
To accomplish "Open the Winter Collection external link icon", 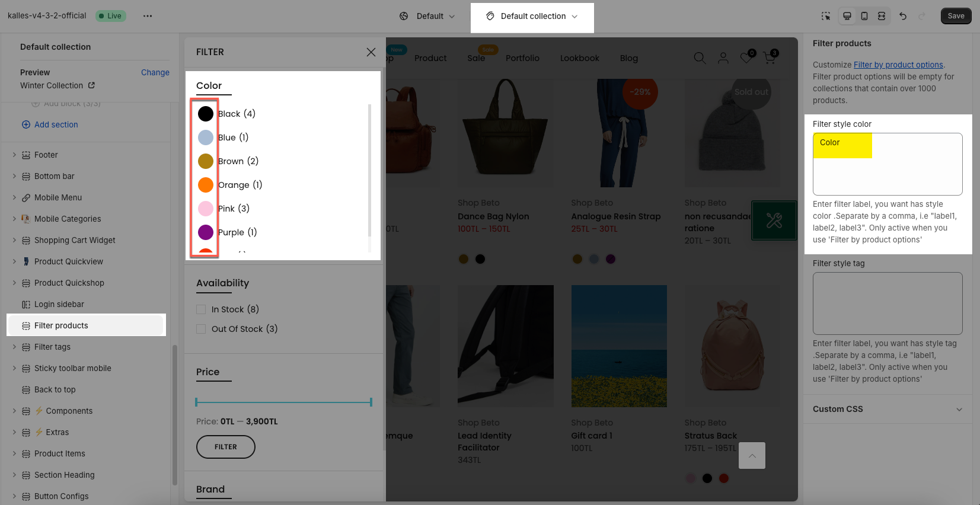I will pyautogui.click(x=91, y=85).
